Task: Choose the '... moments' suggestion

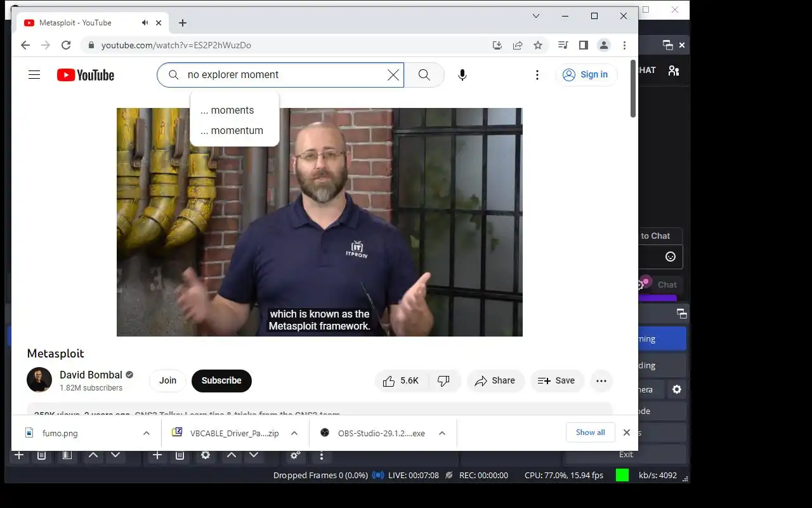Action: tap(235, 110)
